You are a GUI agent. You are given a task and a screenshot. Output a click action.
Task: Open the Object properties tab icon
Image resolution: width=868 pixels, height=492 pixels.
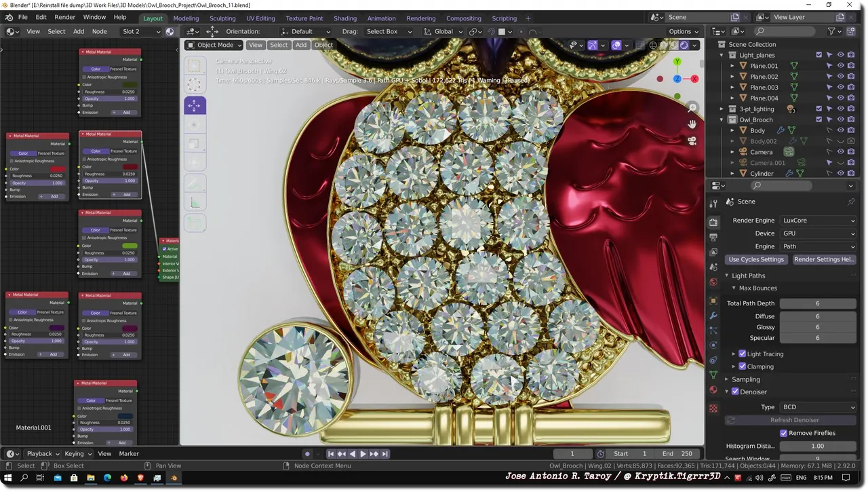(713, 300)
